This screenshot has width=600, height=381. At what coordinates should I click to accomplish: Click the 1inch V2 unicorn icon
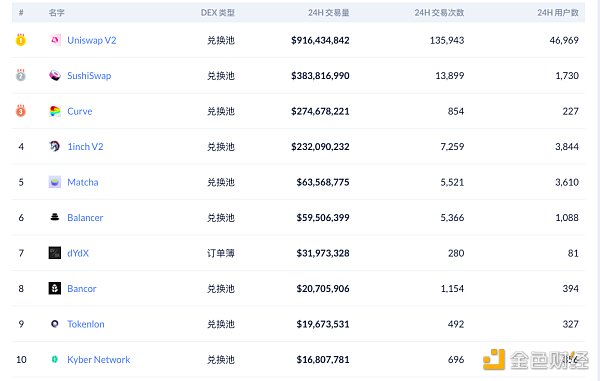pos(55,146)
